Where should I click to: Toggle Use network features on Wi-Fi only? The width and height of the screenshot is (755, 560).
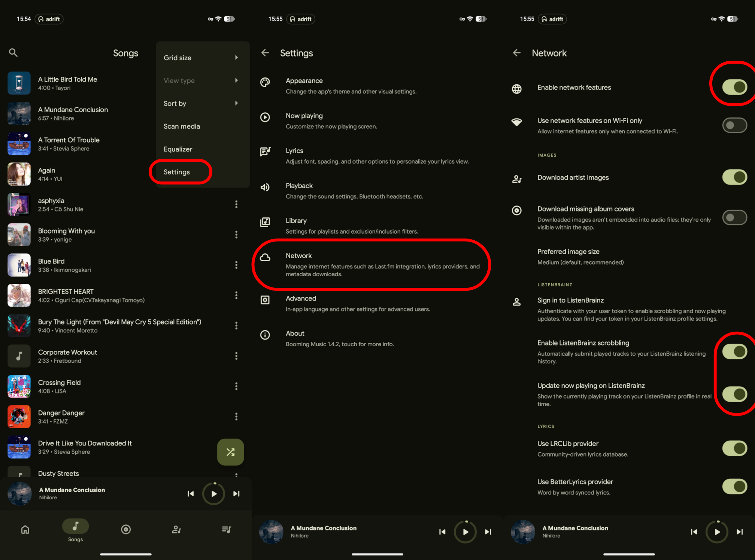[735, 125]
